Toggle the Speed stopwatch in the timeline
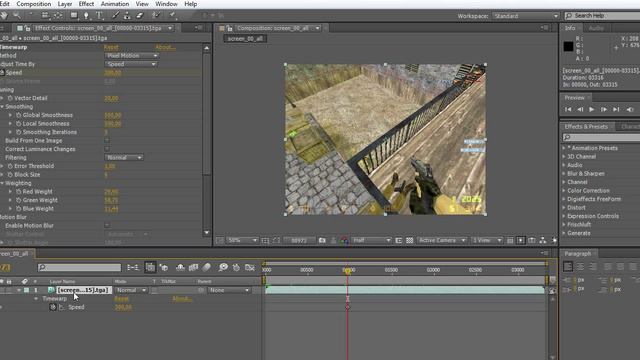 [53, 307]
